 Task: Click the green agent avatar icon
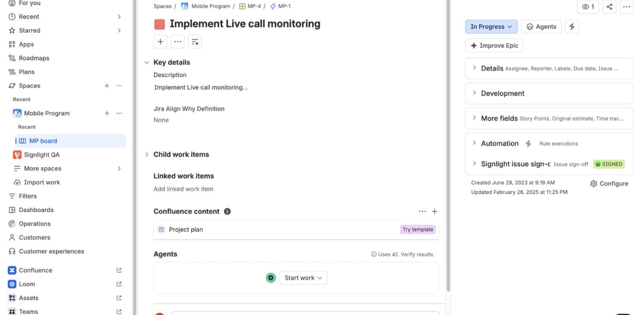(271, 278)
